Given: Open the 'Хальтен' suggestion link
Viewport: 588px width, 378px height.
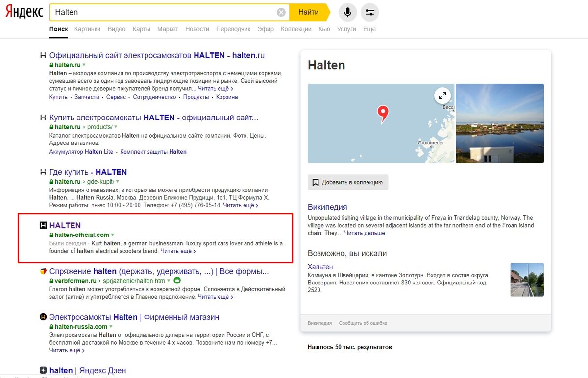Looking at the screenshot, I should point(320,267).
